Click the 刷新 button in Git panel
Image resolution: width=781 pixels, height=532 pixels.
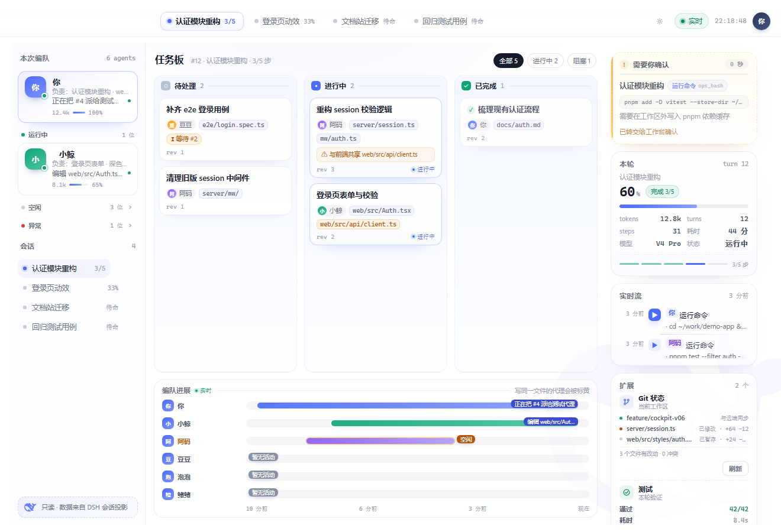[735, 469]
